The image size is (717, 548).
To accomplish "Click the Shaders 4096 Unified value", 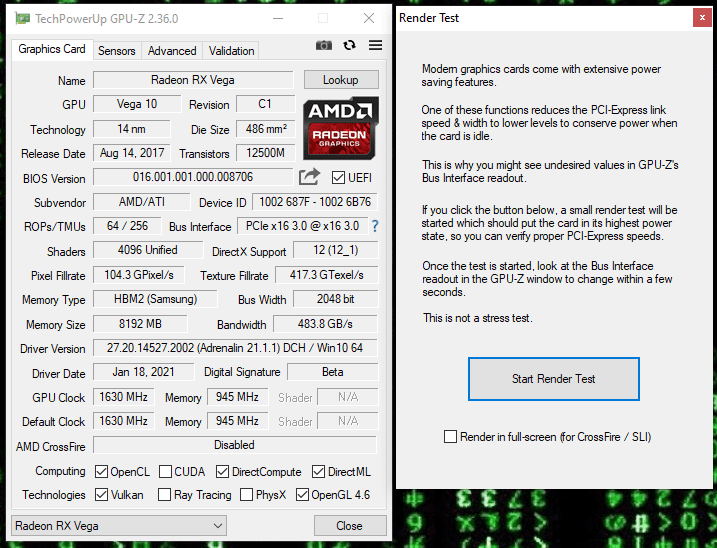I will [x=148, y=250].
